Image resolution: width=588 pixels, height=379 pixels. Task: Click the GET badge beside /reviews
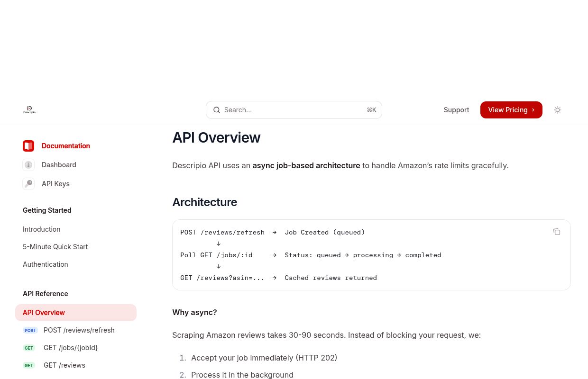pyautogui.click(x=29, y=365)
